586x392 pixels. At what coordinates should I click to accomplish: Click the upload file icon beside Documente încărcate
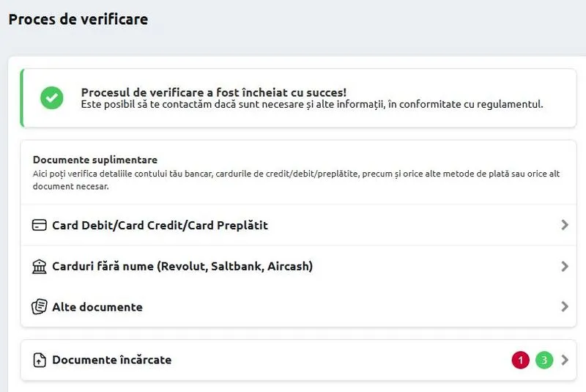pyautogui.click(x=40, y=360)
